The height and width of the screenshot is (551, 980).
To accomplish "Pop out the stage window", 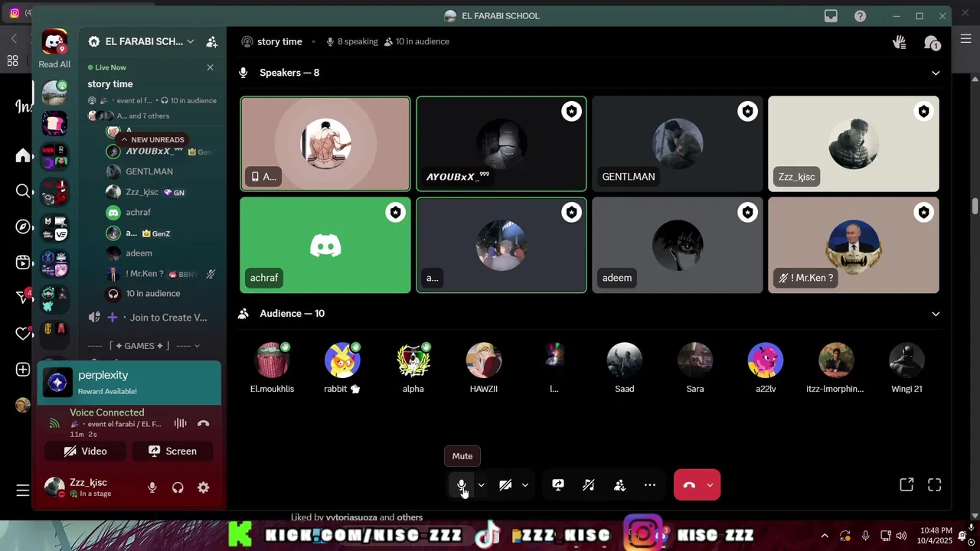I will [906, 484].
